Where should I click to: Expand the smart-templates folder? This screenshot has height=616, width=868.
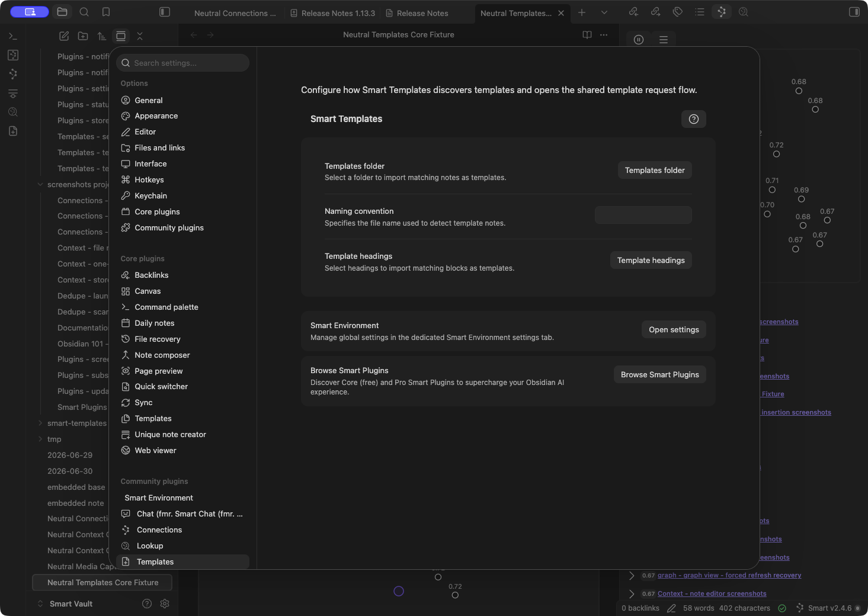coord(40,423)
